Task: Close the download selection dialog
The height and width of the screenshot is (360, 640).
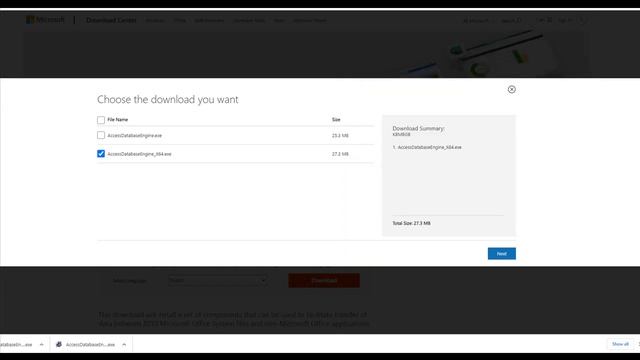Action: pyautogui.click(x=511, y=89)
